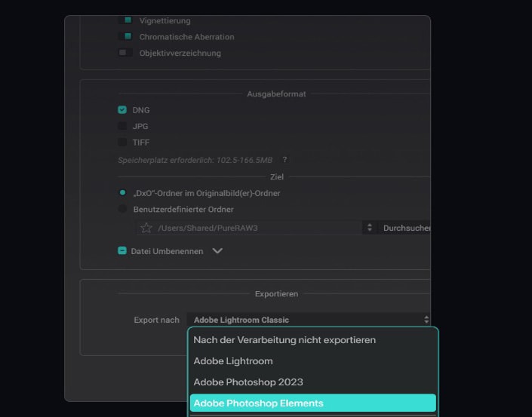Open the folder path history stepper arrows
This screenshot has height=417, width=532.
(370, 228)
